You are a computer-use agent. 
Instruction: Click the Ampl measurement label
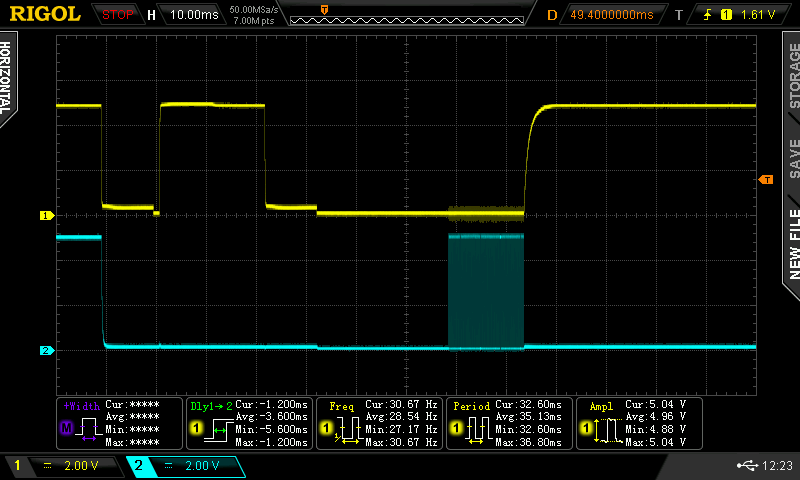(602, 406)
